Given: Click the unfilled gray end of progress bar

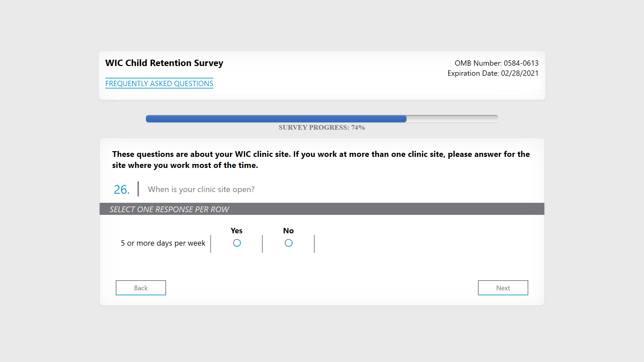Looking at the screenshot, I should pos(452,119).
